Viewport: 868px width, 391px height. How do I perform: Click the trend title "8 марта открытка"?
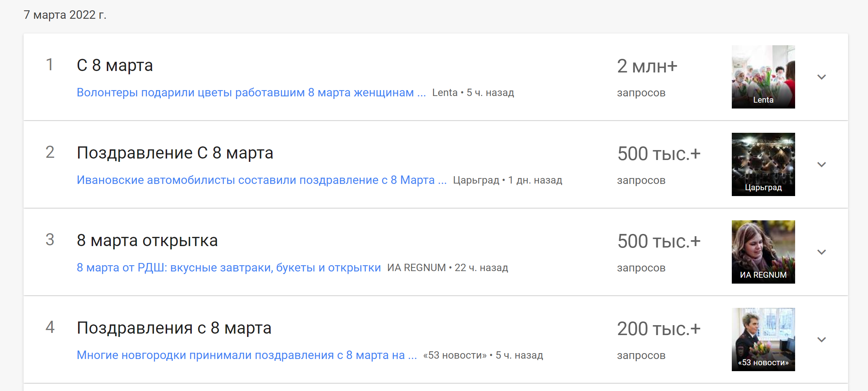(147, 241)
